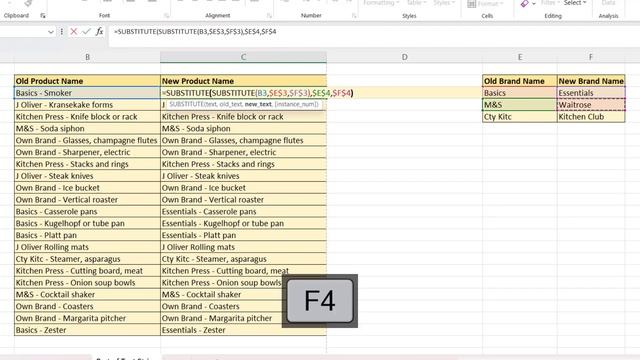Click the Clear eraser icon in Editing

tap(524, 4)
